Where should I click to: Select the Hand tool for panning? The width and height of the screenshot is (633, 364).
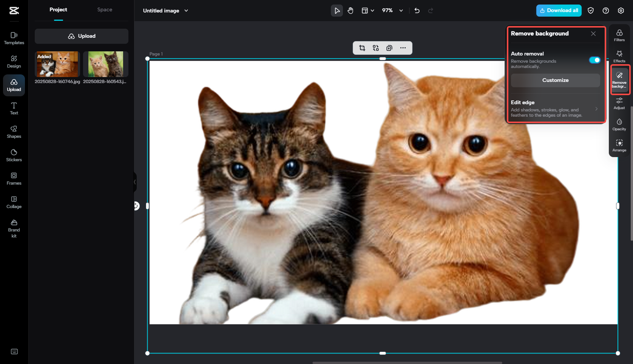pyautogui.click(x=350, y=11)
